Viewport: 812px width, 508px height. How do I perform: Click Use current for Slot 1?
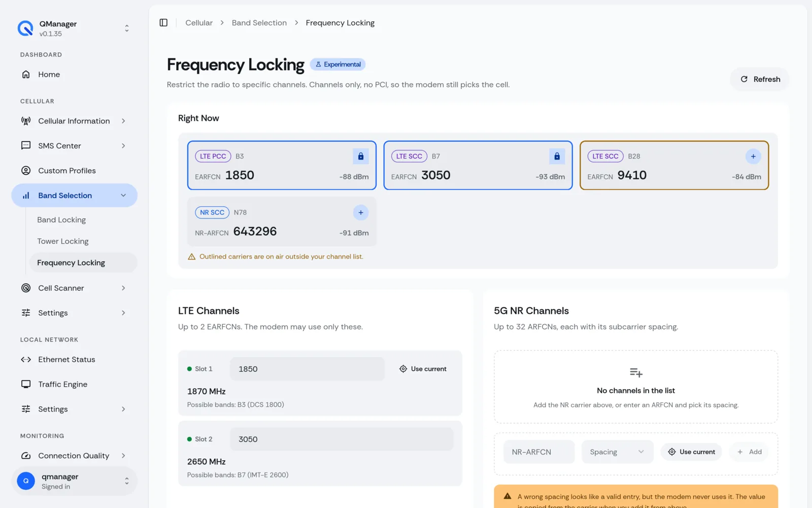423,369
